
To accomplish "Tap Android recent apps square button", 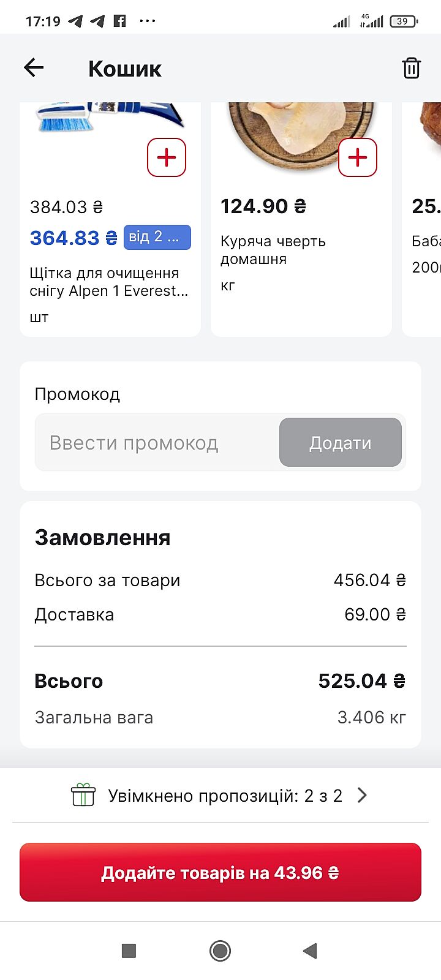I will pos(129,951).
